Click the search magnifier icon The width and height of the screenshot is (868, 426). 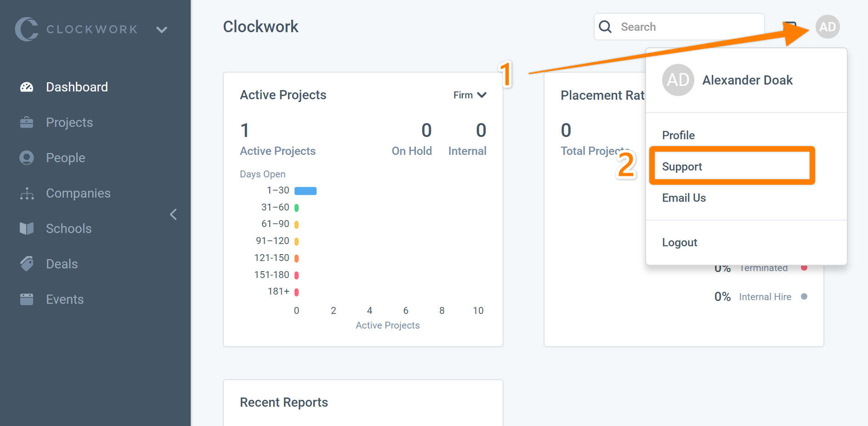coord(605,27)
